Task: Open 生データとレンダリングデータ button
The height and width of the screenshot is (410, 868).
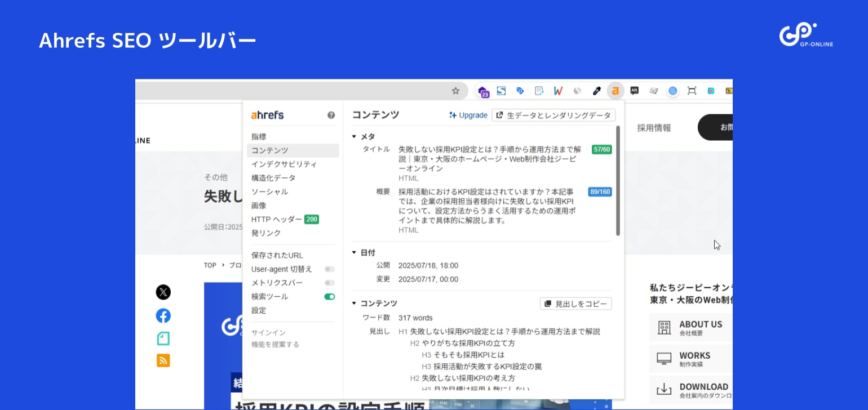Action: coord(553,115)
